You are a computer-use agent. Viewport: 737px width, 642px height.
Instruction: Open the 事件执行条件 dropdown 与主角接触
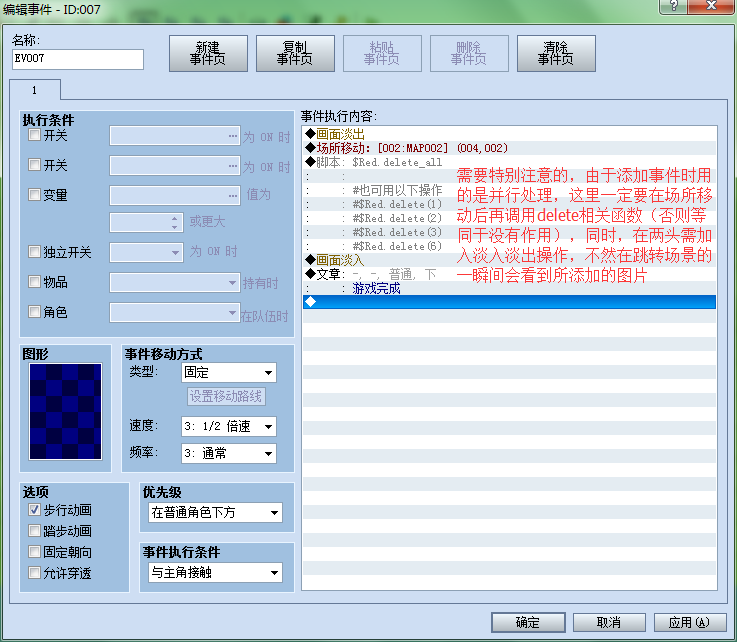[x=216, y=573]
